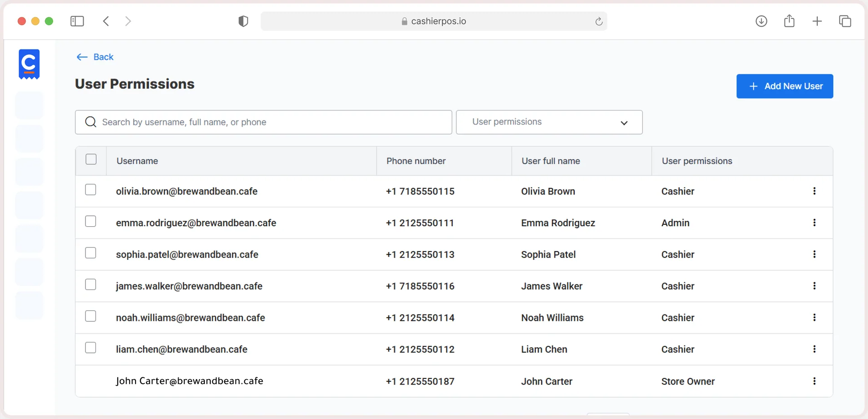Expand the User permissions filter dropdown
Image resolution: width=868 pixels, height=419 pixels.
pyautogui.click(x=549, y=122)
